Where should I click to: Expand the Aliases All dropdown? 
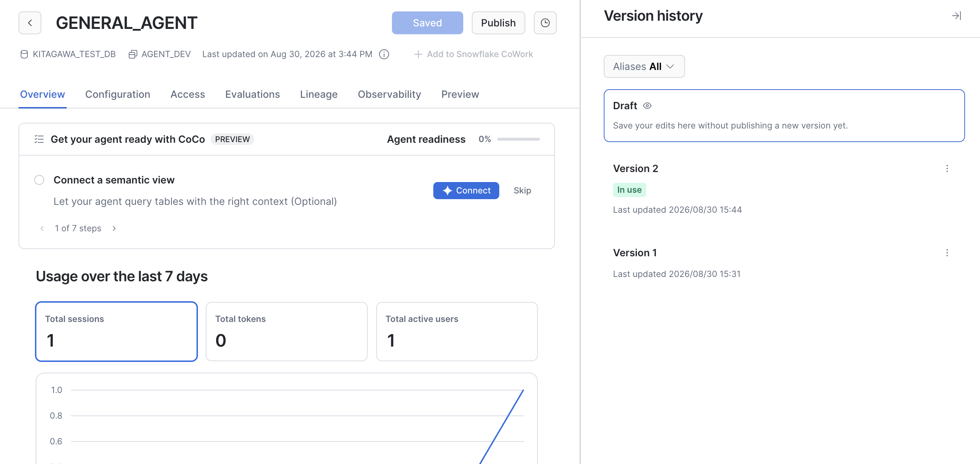point(644,67)
